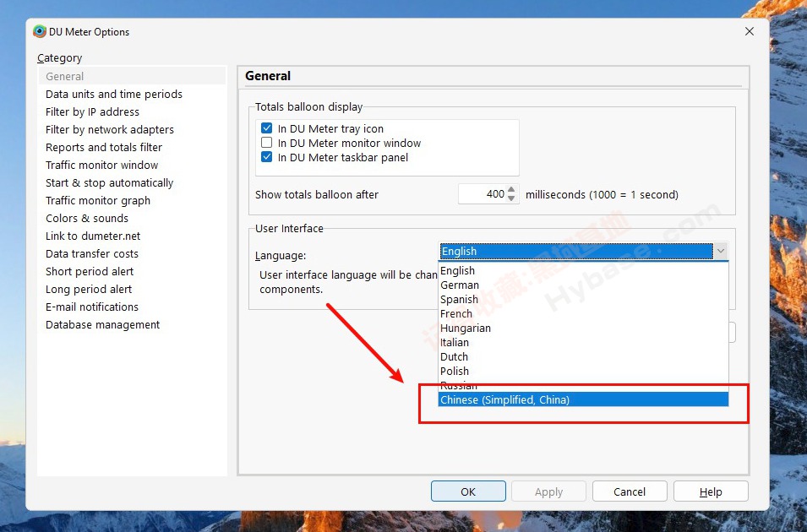Click the totals balloon delay input field
This screenshot has width=807, height=532.
(483, 194)
